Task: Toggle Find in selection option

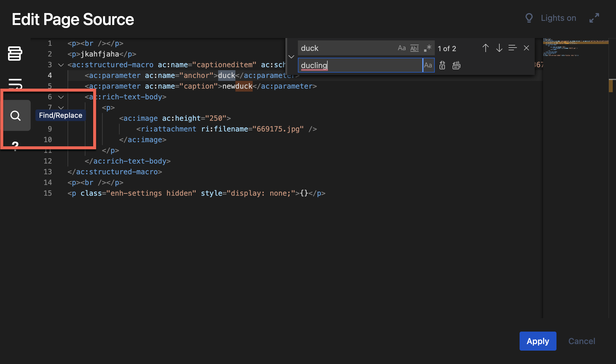Action: click(x=512, y=48)
